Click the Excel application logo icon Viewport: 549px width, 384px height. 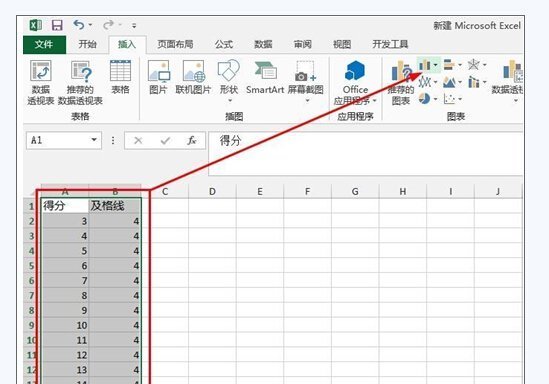pos(36,25)
